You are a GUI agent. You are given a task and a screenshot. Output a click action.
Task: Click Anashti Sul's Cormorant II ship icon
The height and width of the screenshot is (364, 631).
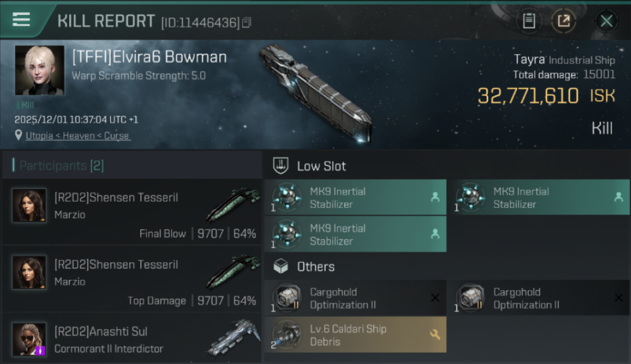(232, 337)
